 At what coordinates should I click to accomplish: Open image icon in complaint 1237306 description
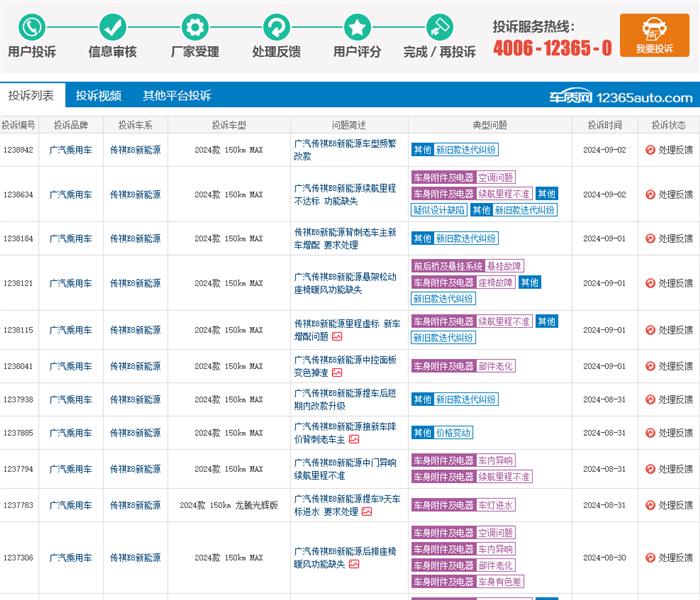point(354,564)
